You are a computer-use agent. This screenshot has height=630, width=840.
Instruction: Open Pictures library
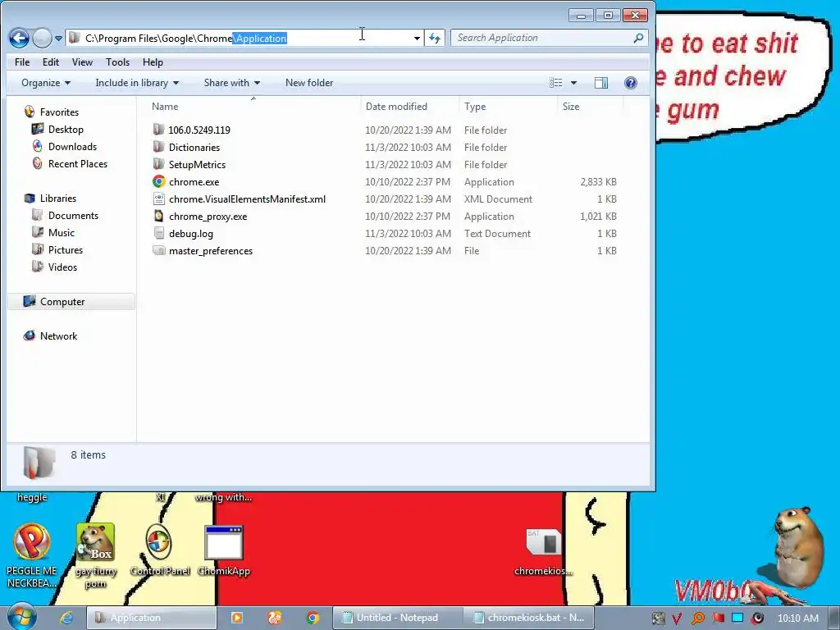66,249
